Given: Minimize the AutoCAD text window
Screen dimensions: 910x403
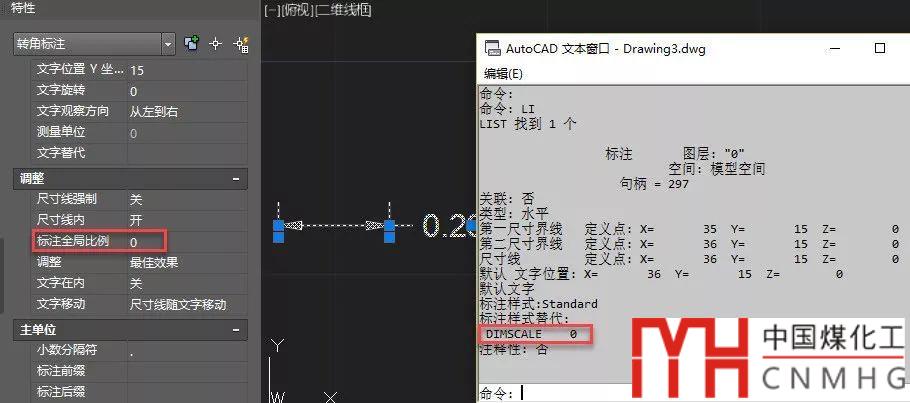Looking at the screenshot, I should click(835, 48).
